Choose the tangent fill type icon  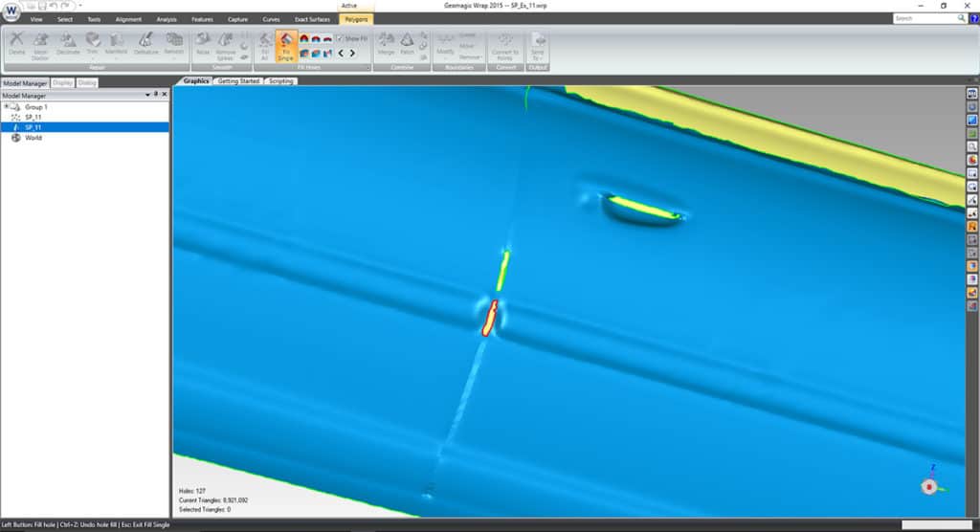316,39
